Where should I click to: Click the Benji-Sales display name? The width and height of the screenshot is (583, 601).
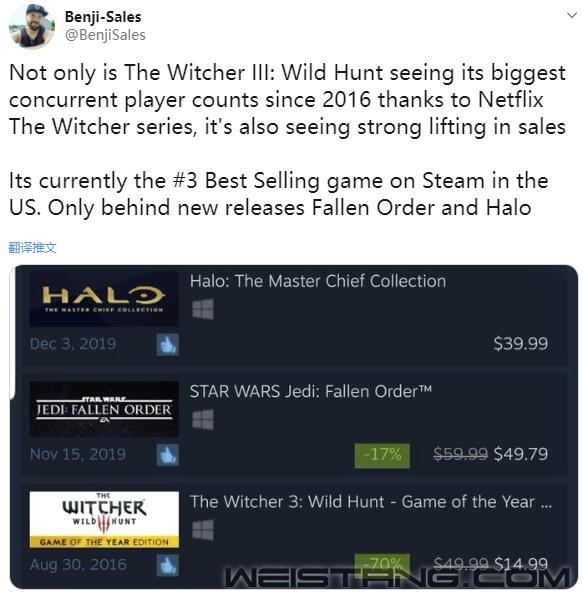tap(103, 17)
